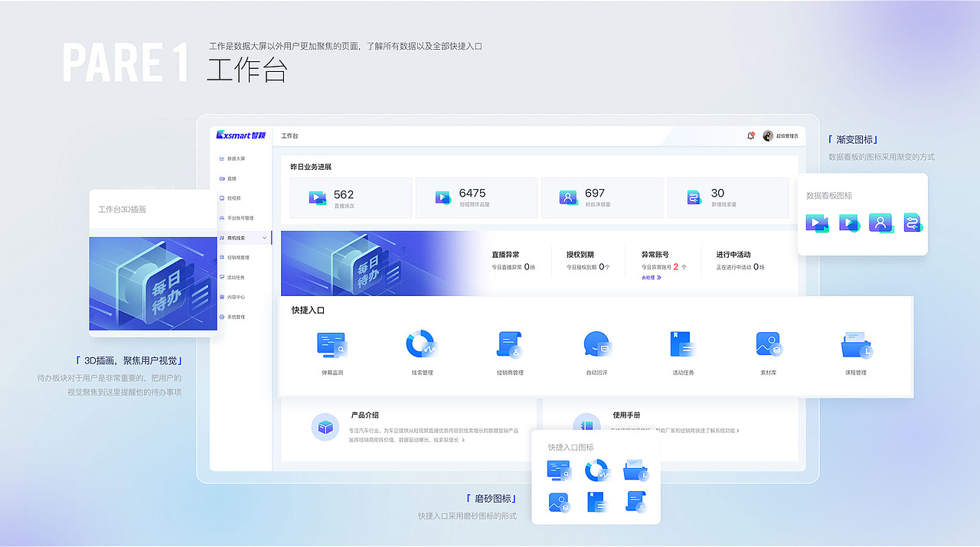The image size is (980, 547).
Task: Click the 562 直播场次 camera icon
Action: point(318,197)
